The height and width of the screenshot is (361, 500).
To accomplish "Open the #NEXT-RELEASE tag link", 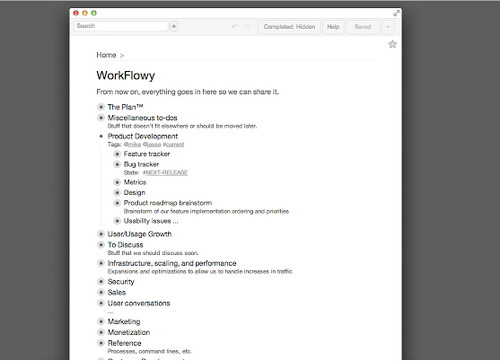I will 165,172.
